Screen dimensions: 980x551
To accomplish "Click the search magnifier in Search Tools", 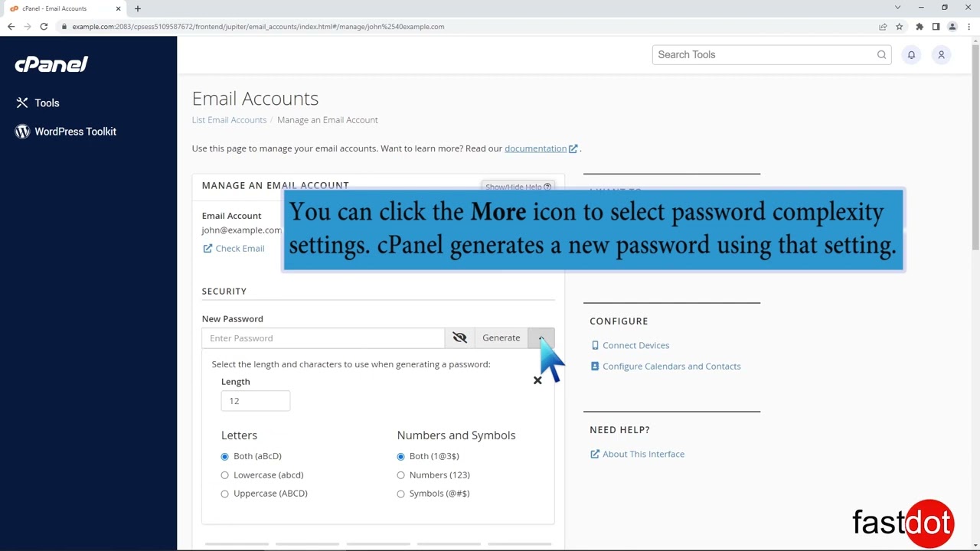I will [x=881, y=54].
